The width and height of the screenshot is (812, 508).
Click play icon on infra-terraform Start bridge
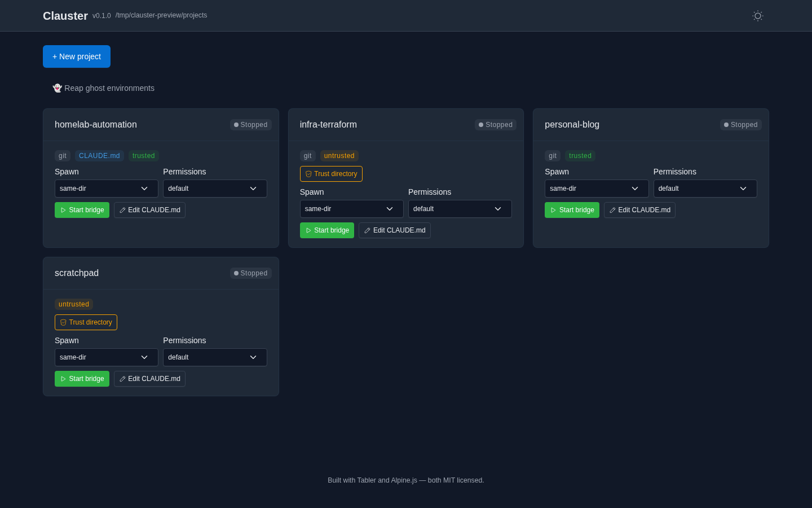pos(308,230)
